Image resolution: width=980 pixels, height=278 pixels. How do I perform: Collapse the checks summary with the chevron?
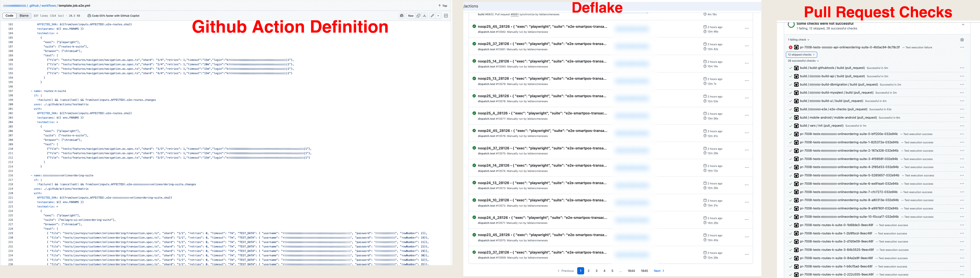click(x=963, y=25)
